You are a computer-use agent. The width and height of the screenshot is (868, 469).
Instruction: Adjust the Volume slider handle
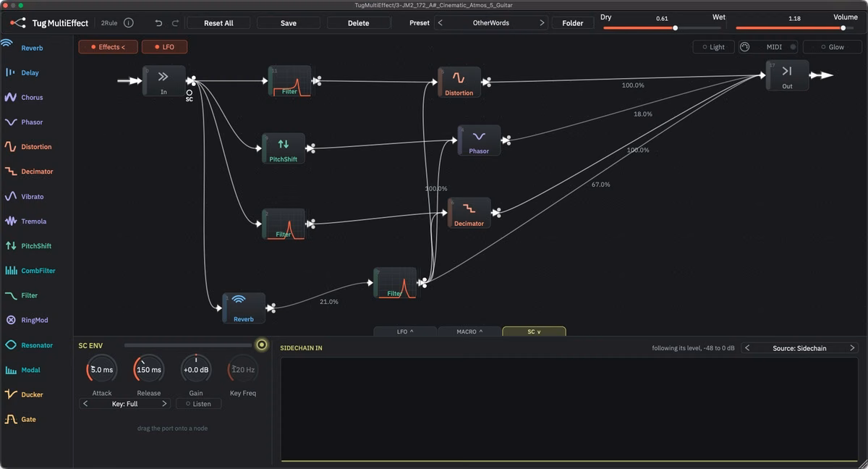tap(843, 28)
